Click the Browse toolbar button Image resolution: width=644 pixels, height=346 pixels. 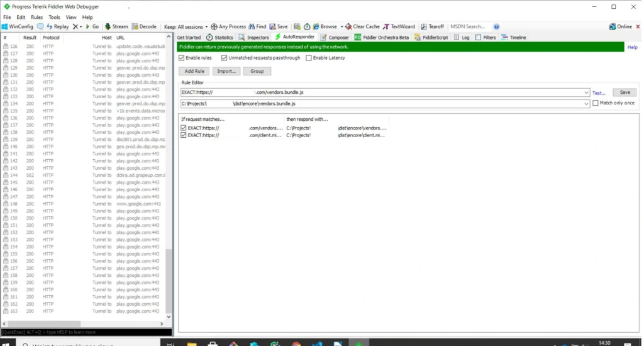[325, 26]
